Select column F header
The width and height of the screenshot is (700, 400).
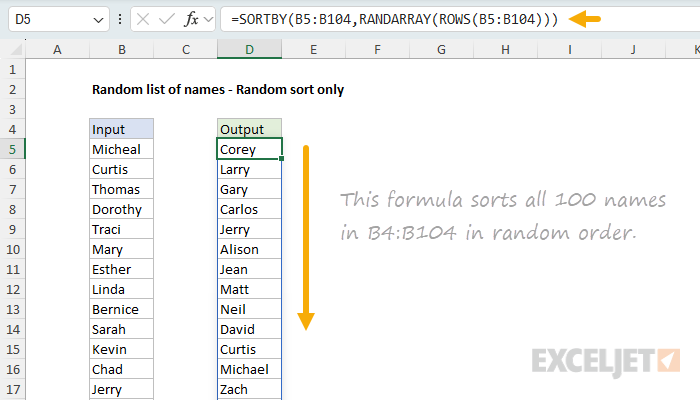tap(378, 49)
